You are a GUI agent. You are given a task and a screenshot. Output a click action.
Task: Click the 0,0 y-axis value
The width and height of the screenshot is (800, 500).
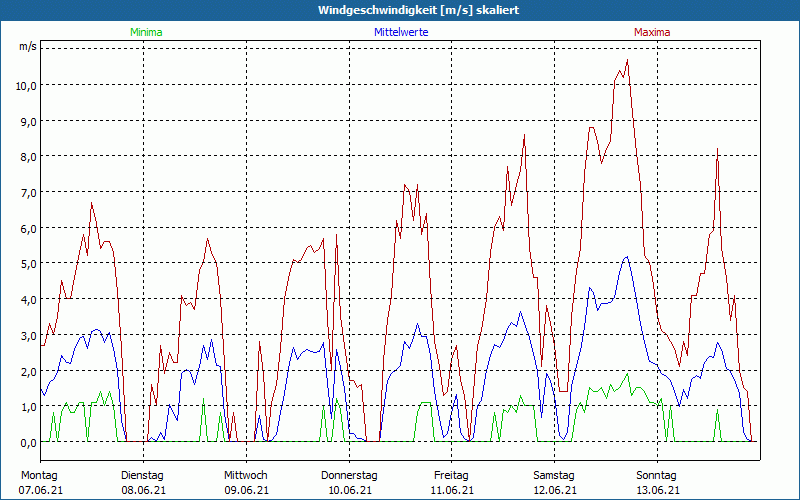click(29, 443)
